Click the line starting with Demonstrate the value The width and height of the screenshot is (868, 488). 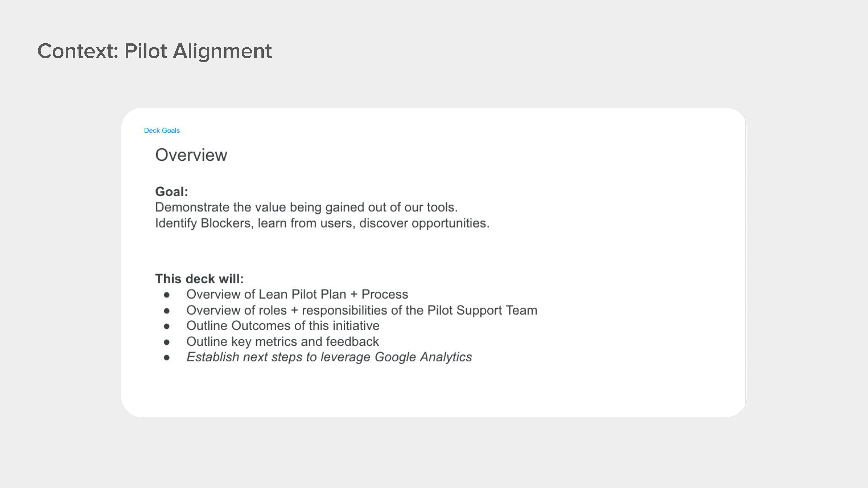pyautogui.click(x=306, y=207)
